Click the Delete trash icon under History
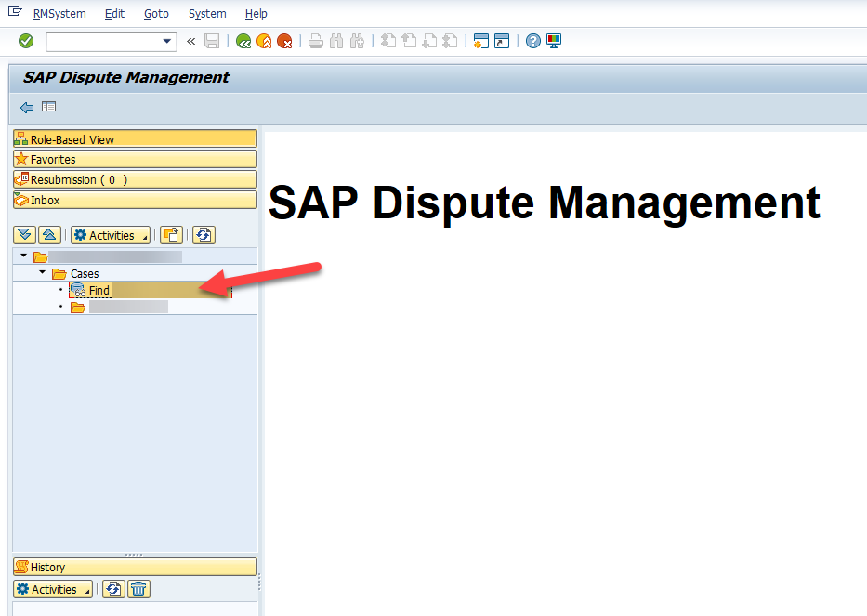867x616 pixels. [x=138, y=589]
